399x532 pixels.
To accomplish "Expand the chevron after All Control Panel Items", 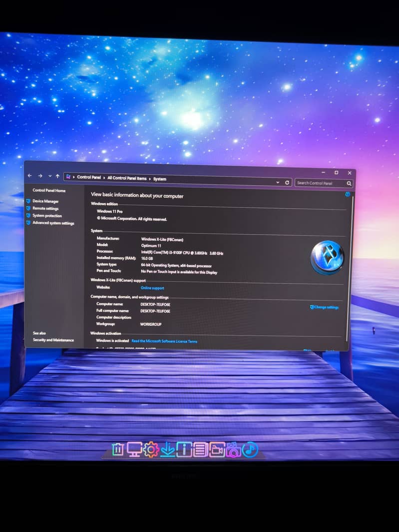I will (x=150, y=179).
